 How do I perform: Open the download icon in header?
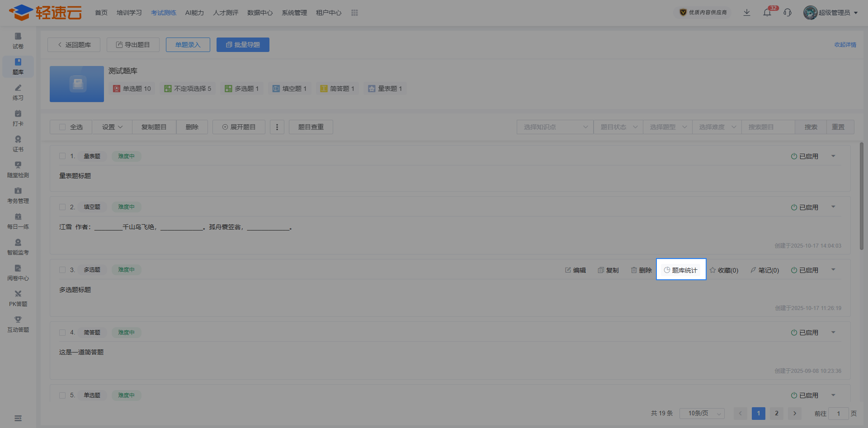pyautogui.click(x=746, y=13)
